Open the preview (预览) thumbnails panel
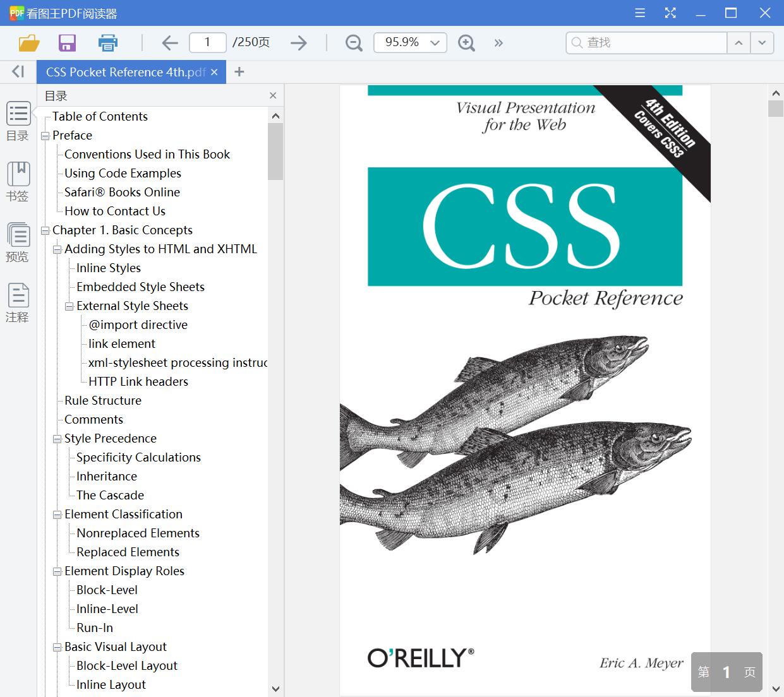This screenshot has width=784, height=697. pos(18,242)
